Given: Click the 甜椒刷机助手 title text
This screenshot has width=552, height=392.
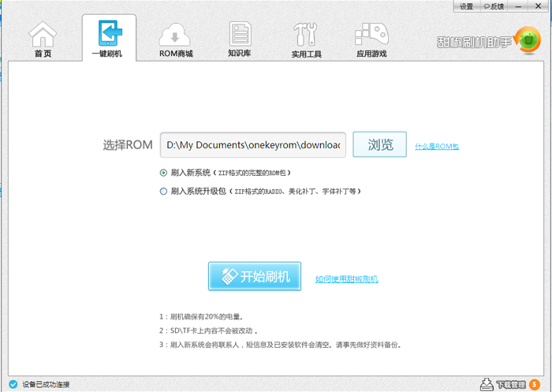Looking at the screenshot, I should tap(474, 42).
